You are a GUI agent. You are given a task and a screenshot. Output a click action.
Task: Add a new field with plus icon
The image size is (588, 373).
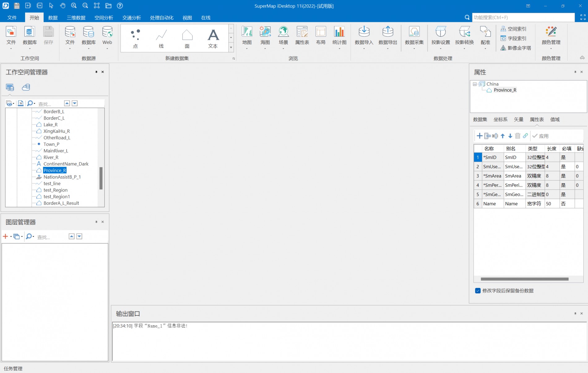(479, 136)
